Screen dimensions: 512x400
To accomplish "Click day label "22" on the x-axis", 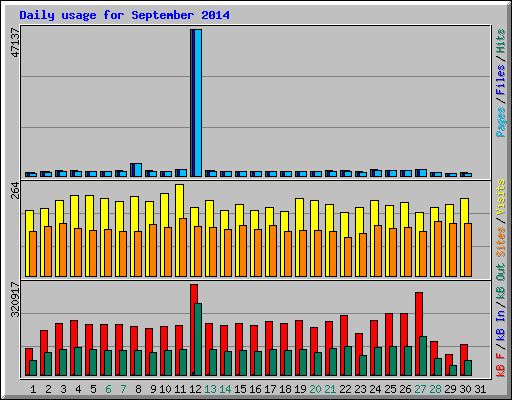I will pyautogui.click(x=345, y=389).
